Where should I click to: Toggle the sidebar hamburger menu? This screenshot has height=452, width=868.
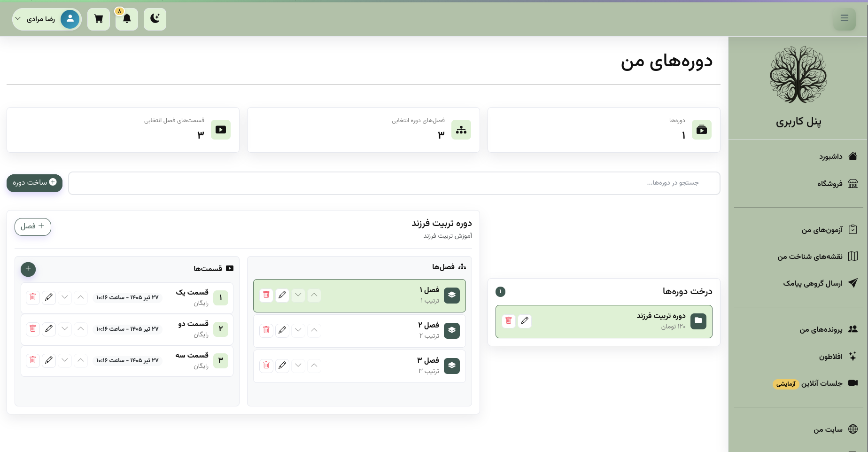click(845, 19)
